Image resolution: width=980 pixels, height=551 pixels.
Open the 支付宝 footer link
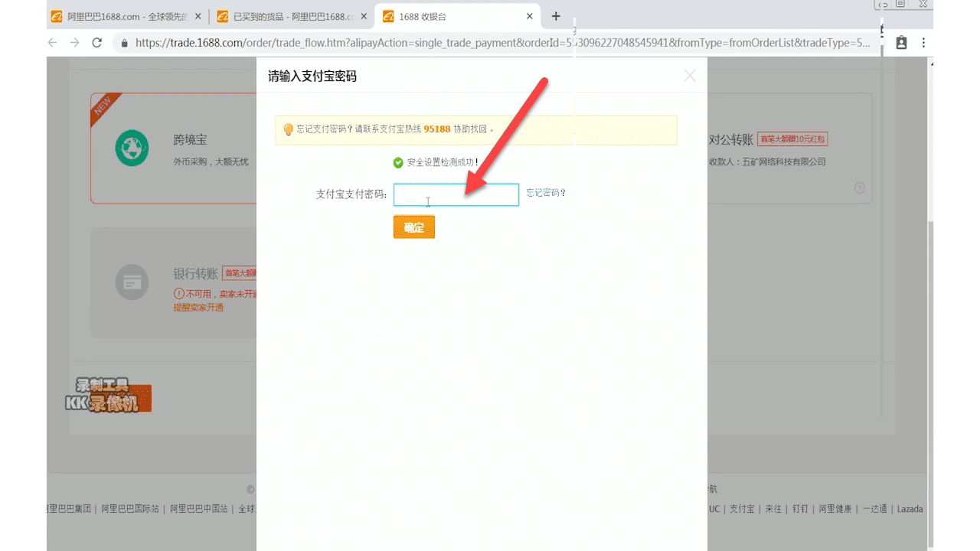coord(742,509)
